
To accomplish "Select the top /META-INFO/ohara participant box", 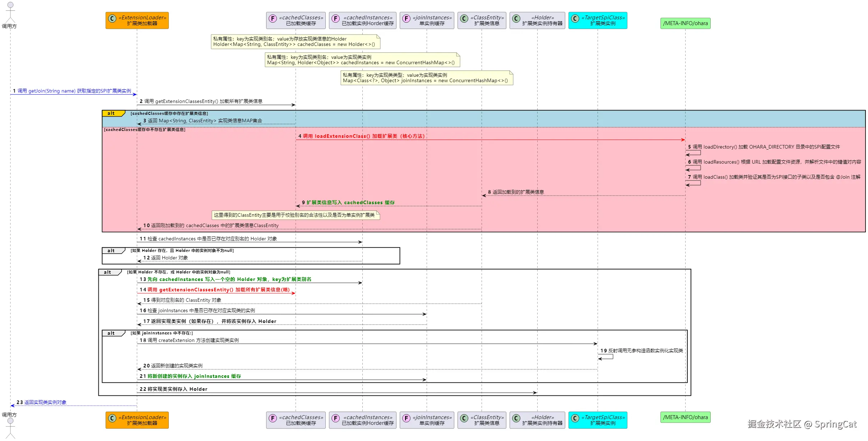I will 685,23.
